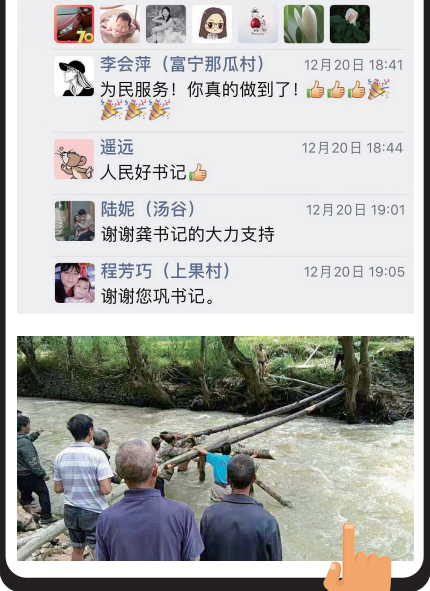The image size is (430, 591).
Task: Open profile name 李会萍（富宁那瓜村）
Action: pos(182,64)
